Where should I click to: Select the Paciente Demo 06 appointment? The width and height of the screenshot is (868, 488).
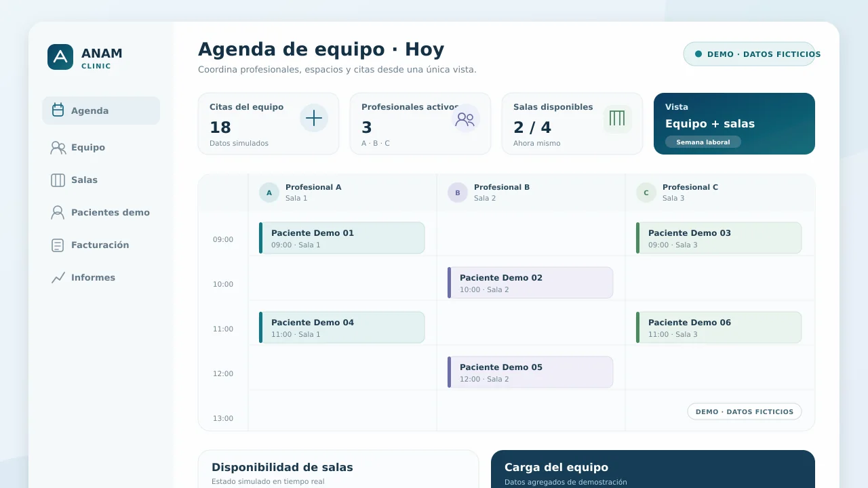719,327
